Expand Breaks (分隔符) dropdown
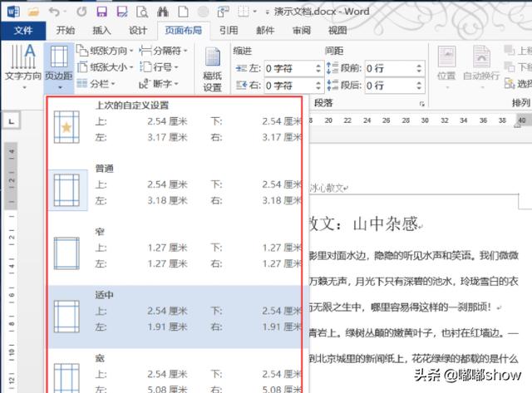This screenshot has height=393, width=532. (164, 51)
